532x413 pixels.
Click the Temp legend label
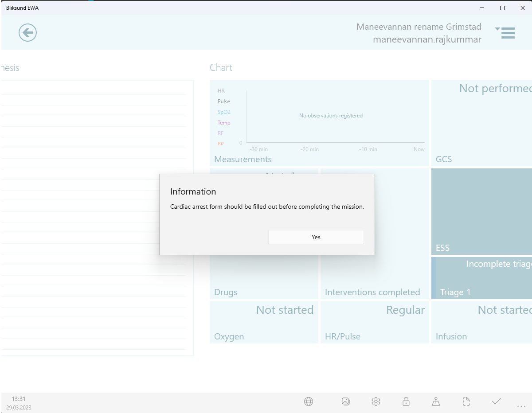click(224, 123)
